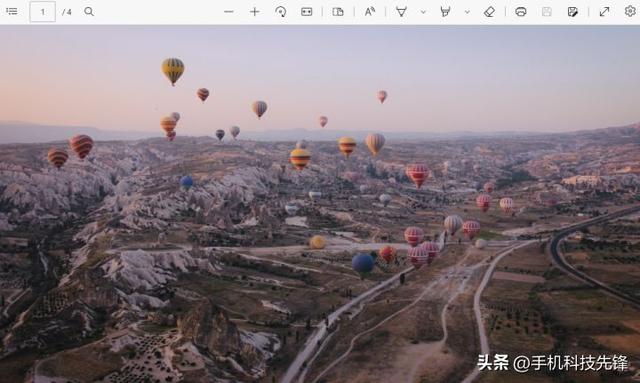Open the page view options
Screen dimensions: 640x383
point(338,11)
